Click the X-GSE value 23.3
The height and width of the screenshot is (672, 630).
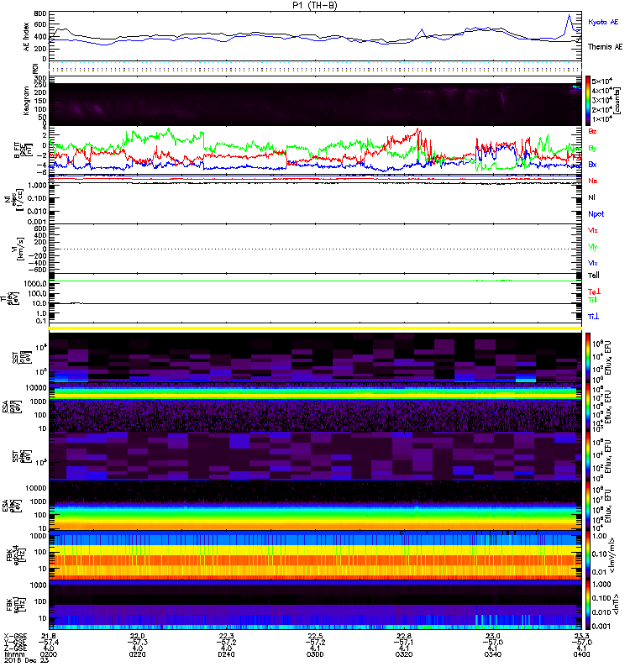tap(581, 636)
